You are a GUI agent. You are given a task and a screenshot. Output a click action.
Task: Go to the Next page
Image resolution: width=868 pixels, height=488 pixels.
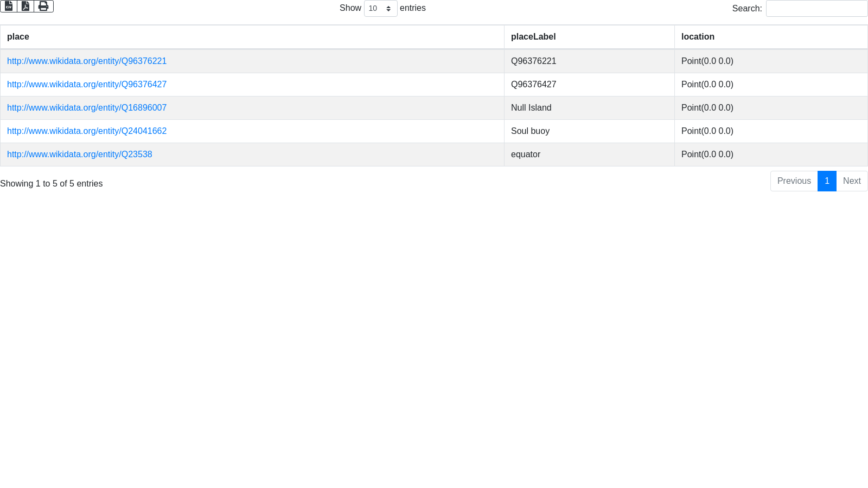click(x=852, y=181)
